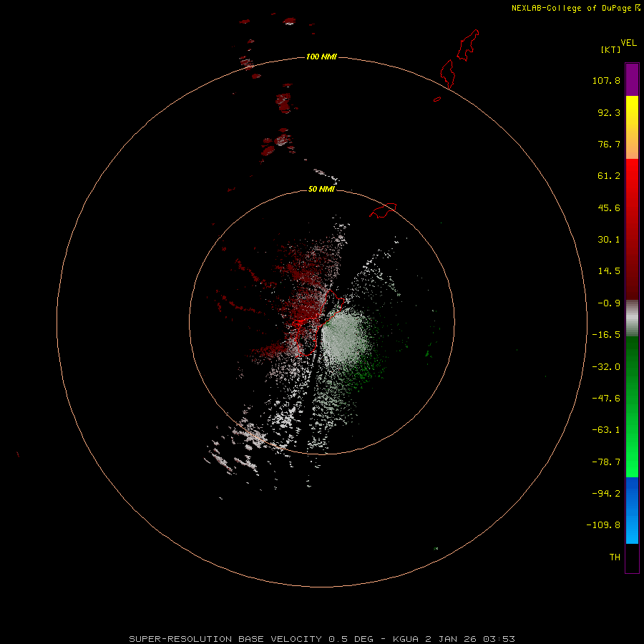Click the [KT] units label
This screenshot has height=644, width=644.
point(611,49)
